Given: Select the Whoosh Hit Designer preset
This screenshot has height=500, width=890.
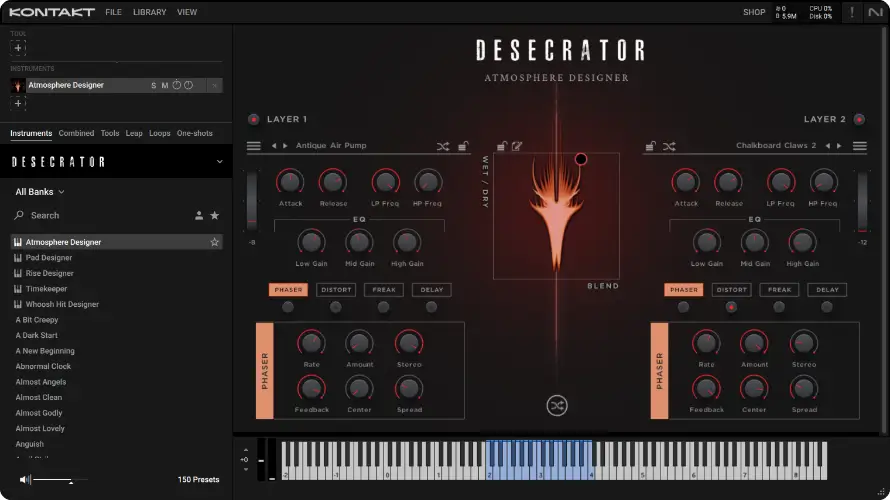Looking at the screenshot, I should tap(62, 304).
